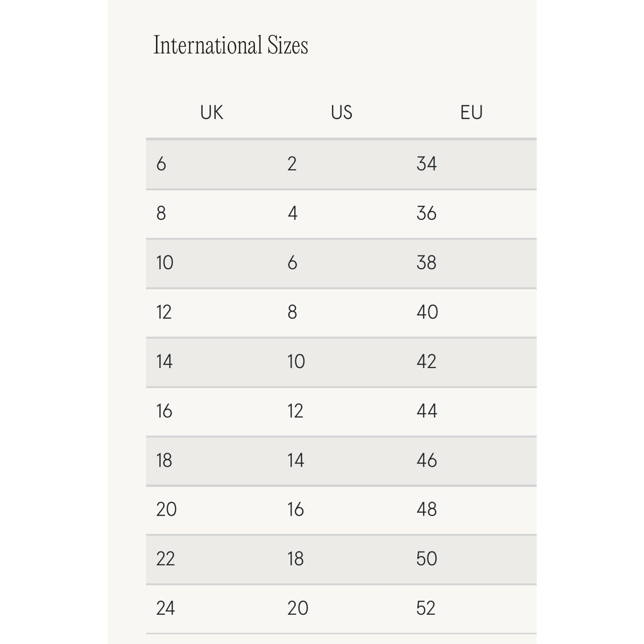This screenshot has width=644, height=644.
Task: Click EU size 38 cell
Action: coord(426,263)
